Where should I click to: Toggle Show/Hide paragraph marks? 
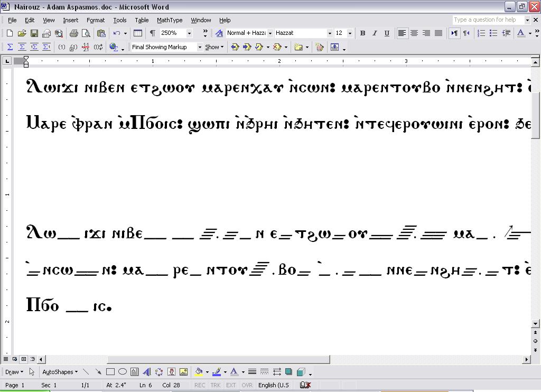(152, 33)
